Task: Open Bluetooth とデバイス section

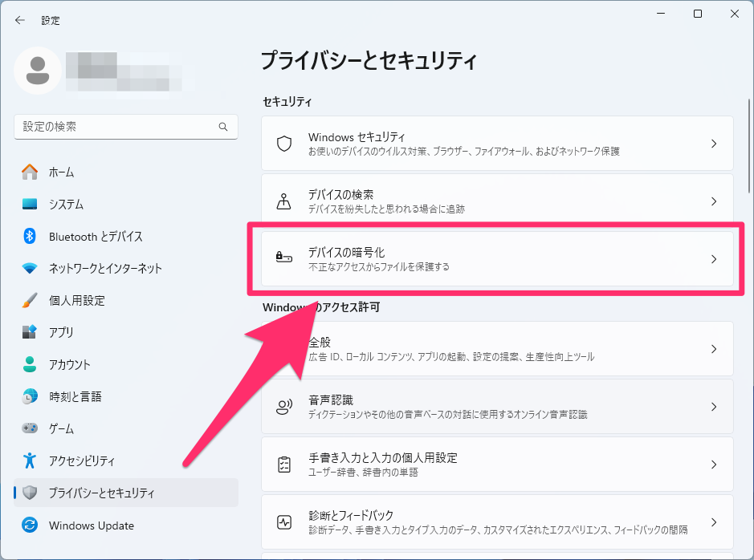Action: (126, 237)
